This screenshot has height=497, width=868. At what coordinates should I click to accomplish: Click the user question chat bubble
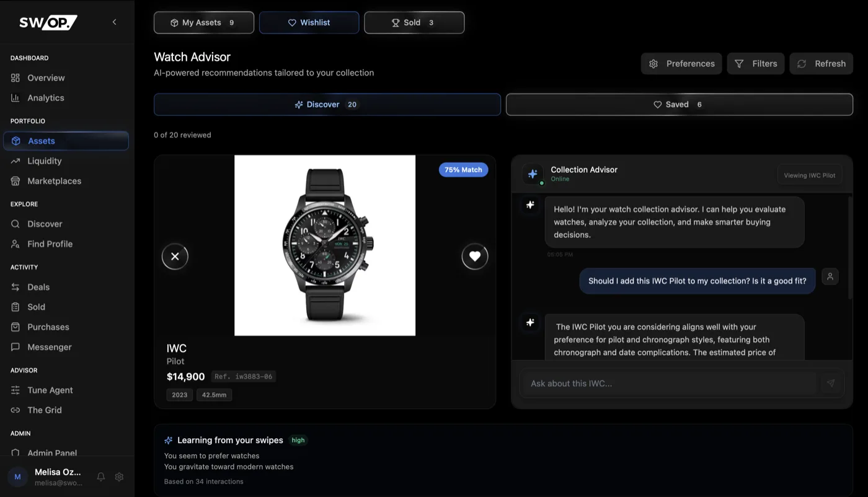pyautogui.click(x=697, y=281)
